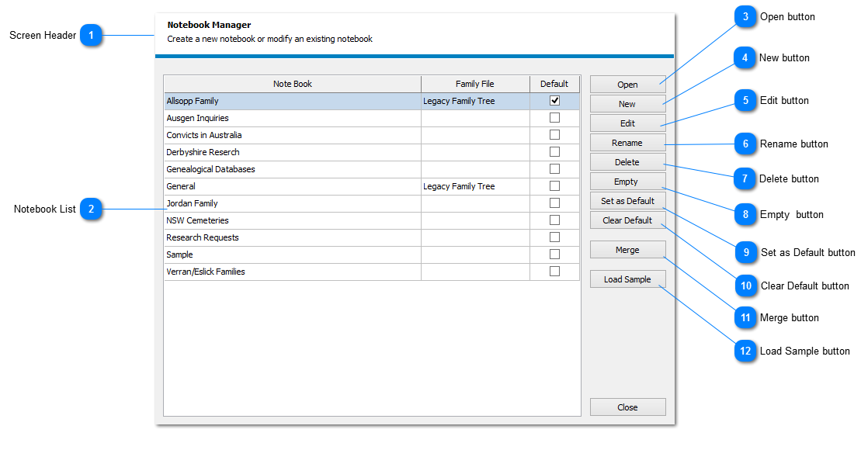
Task: Click Set as Default
Action: pyautogui.click(x=627, y=200)
